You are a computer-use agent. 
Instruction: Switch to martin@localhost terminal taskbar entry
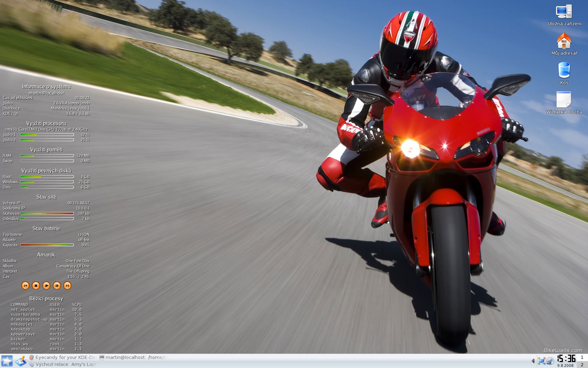(133, 357)
